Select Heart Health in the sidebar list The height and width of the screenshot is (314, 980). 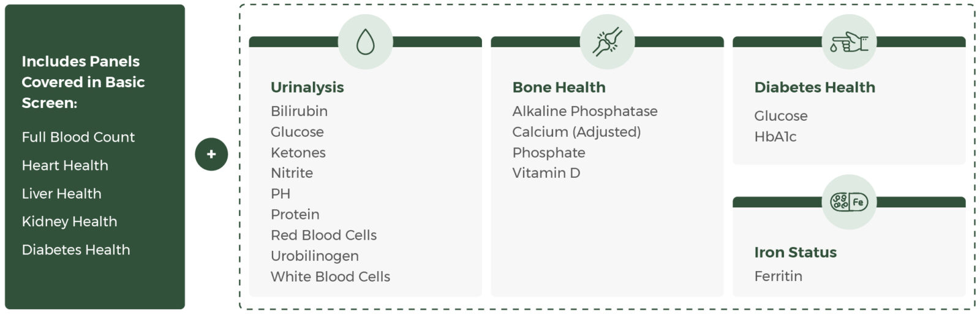click(65, 165)
